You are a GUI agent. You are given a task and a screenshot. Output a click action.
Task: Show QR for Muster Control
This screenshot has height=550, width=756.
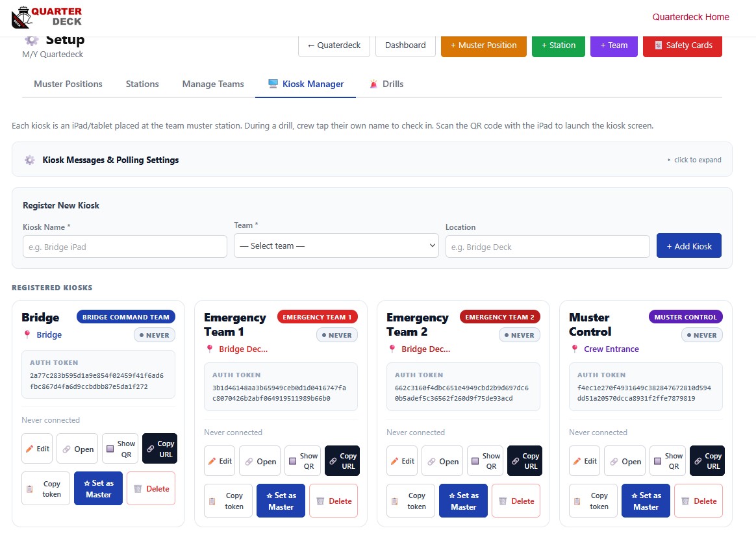[668, 461]
